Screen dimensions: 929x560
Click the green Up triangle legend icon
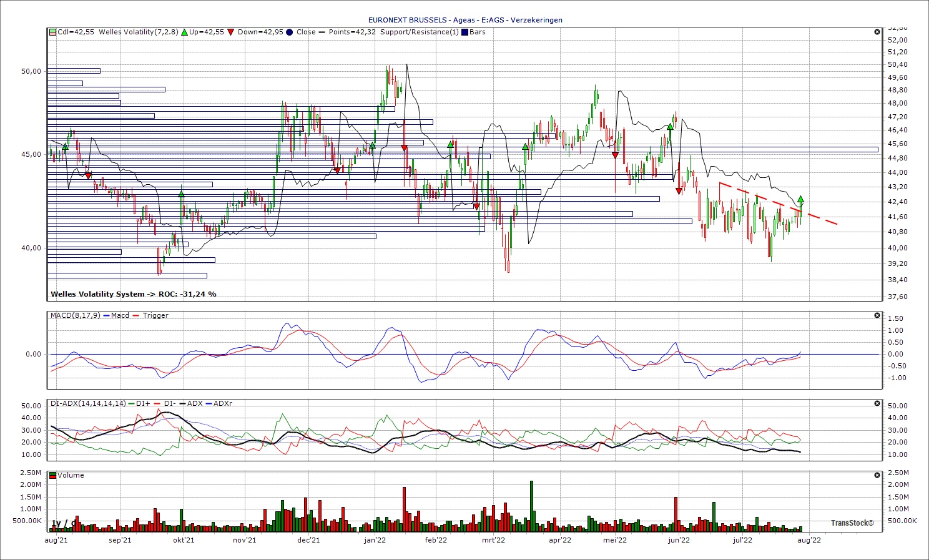tap(184, 32)
